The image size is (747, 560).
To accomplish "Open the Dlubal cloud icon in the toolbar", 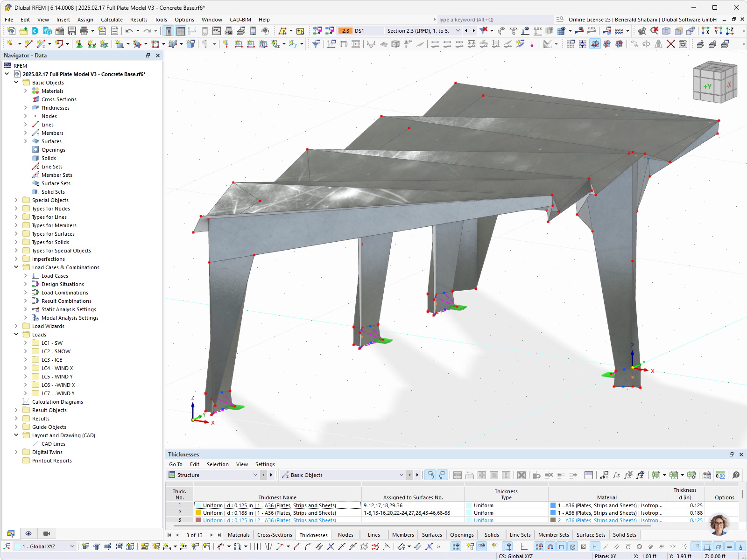I will [x=35, y=31].
